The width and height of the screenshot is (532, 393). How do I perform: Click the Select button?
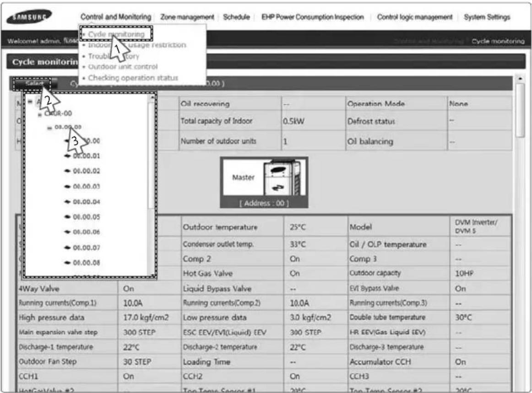32,83
